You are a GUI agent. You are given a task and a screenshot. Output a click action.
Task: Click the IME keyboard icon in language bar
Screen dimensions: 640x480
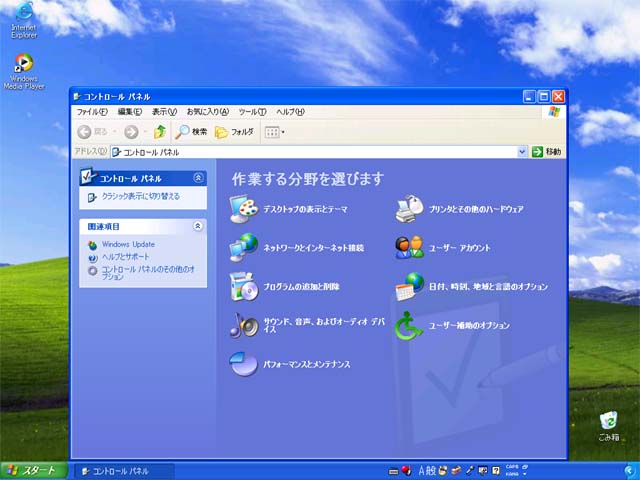click(393, 471)
